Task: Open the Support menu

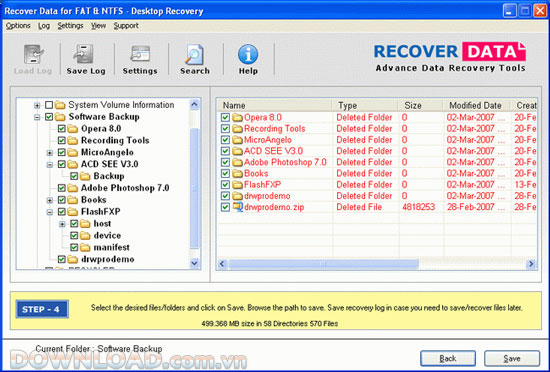Action: tap(126, 26)
